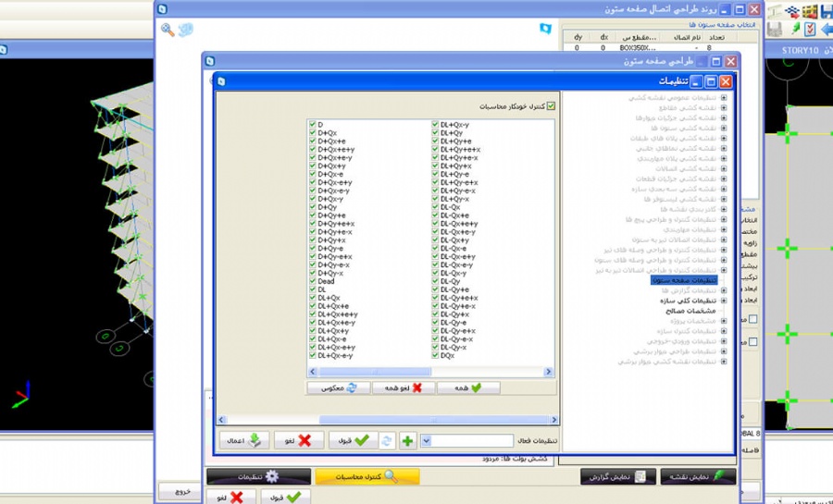
Task: Toggle the کنترل خودکار محاسبات checkbox
Action: [552, 106]
